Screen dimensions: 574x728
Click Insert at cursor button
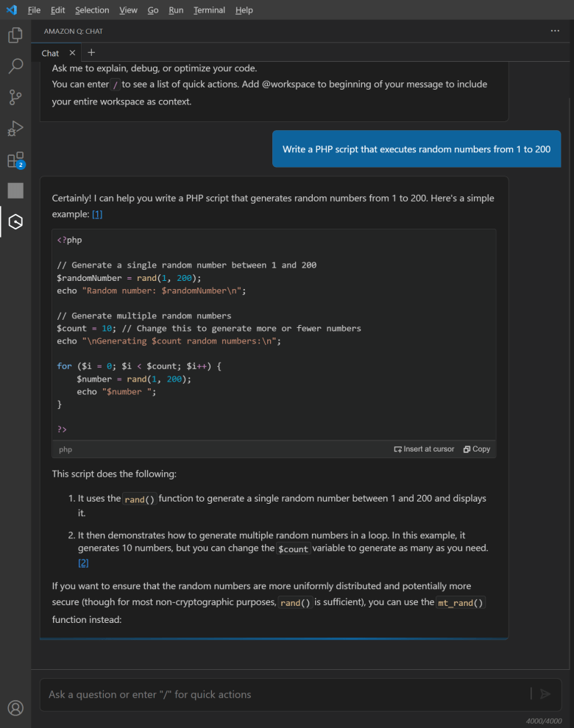pos(424,449)
